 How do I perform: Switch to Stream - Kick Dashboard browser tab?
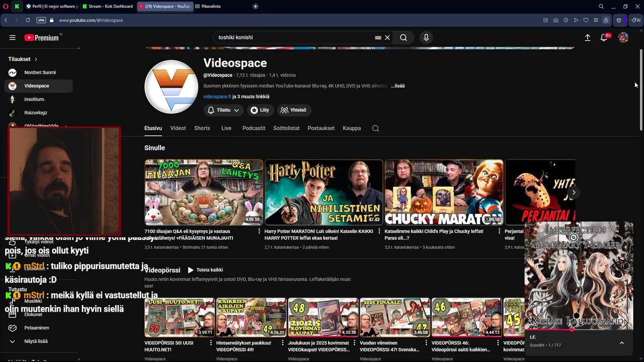tap(108, 7)
